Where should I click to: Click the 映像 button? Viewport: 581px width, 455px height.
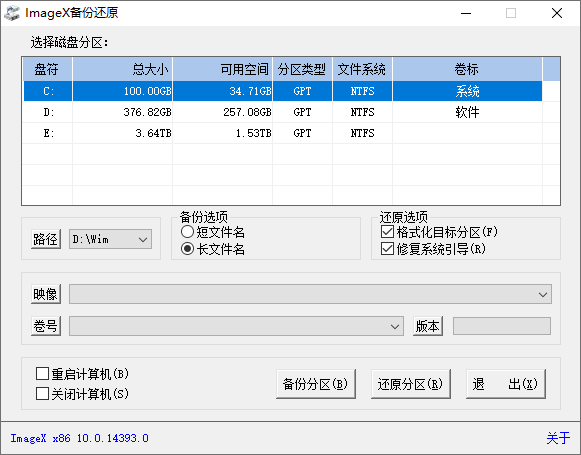coord(46,294)
